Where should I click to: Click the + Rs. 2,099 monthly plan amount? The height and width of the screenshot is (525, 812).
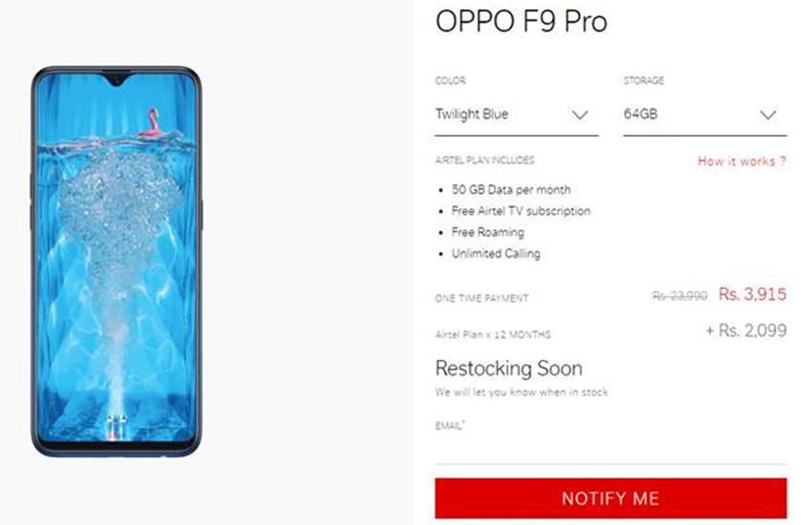pyautogui.click(x=746, y=330)
